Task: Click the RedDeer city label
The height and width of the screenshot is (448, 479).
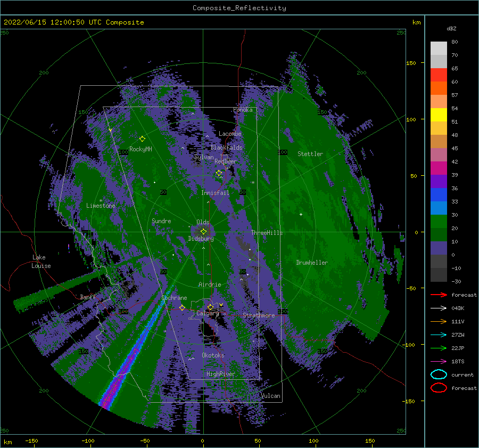Action: (226, 161)
